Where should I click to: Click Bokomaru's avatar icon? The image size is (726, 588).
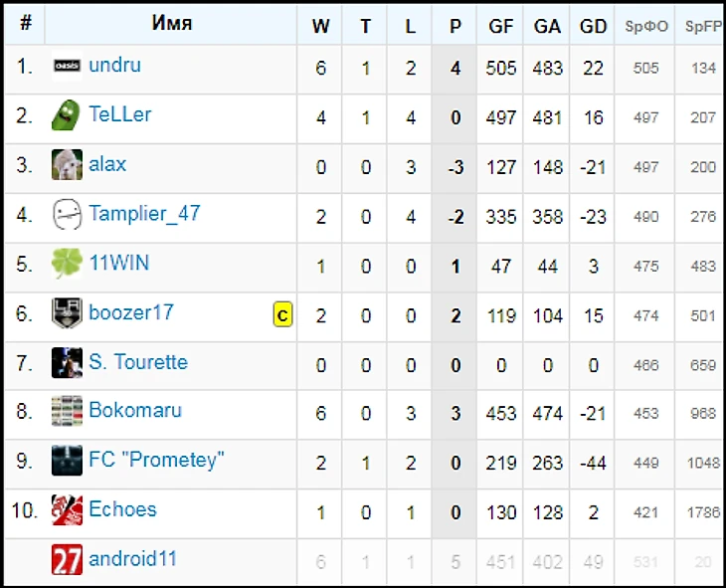click(x=67, y=411)
